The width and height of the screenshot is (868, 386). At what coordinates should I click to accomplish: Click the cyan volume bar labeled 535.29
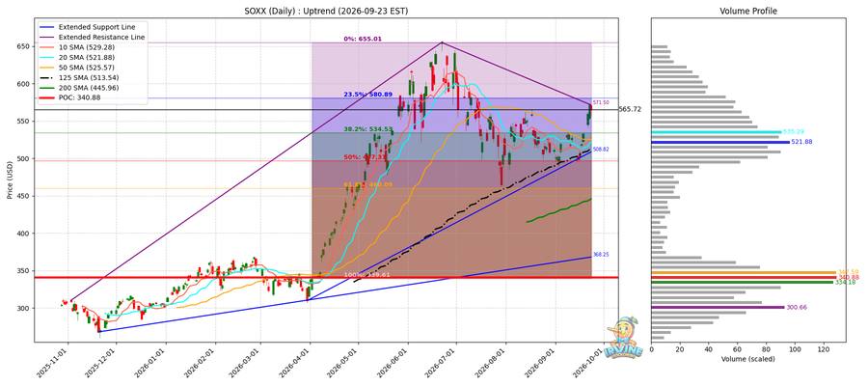(x=717, y=132)
